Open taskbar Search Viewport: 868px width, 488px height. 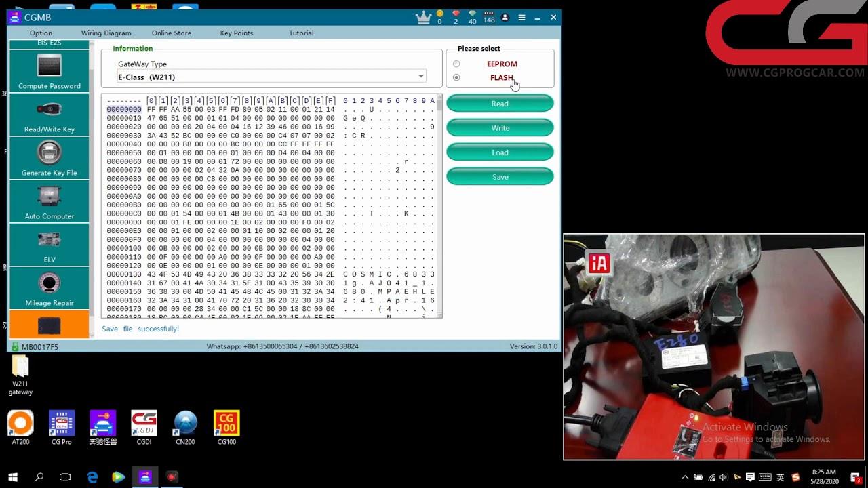coord(39,477)
